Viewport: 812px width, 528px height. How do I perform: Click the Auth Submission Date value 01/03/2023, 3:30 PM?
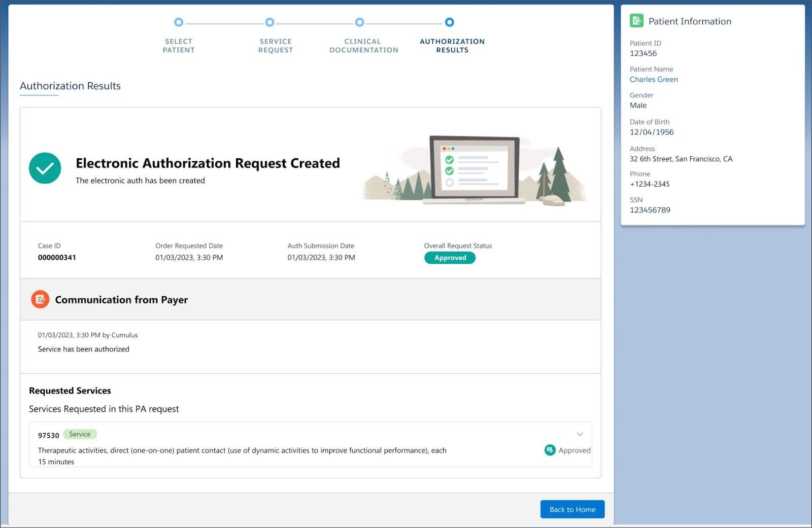321,257
